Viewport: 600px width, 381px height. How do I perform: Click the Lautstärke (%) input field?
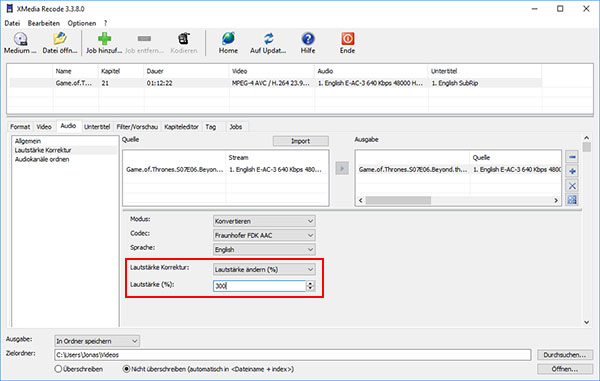[259, 286]
